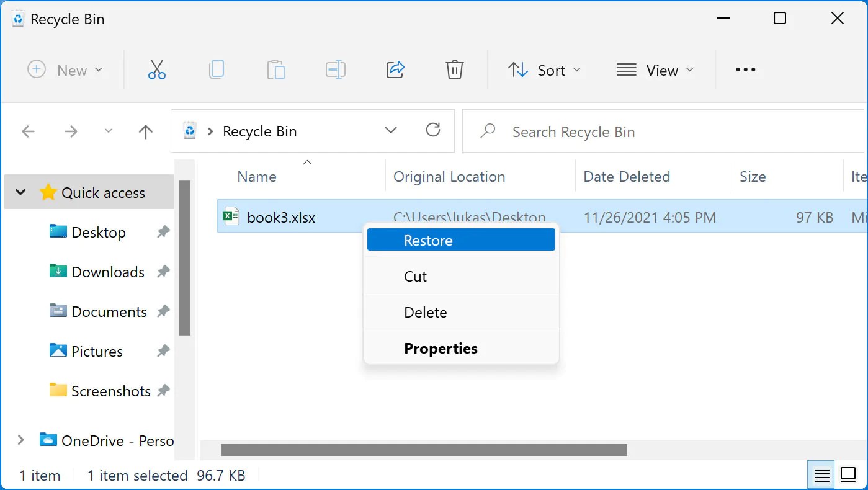Click the Paste toolbar icon

point(275,69)
